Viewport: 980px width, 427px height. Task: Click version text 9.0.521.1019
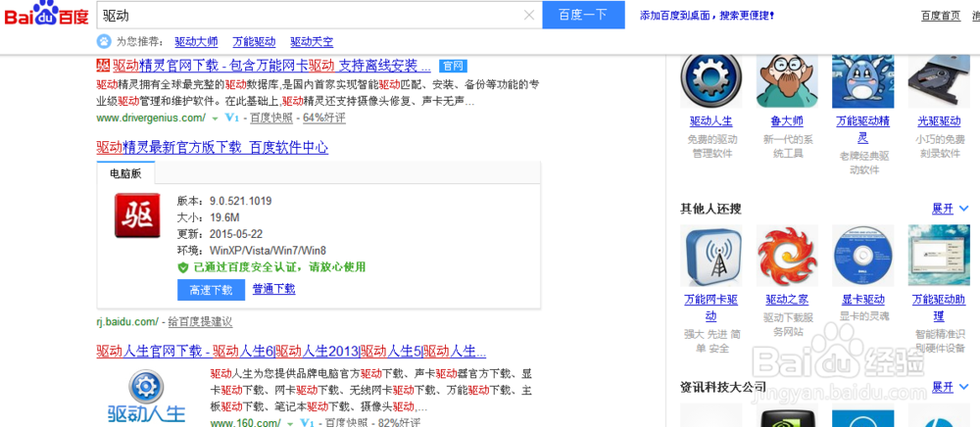point(241,201)
